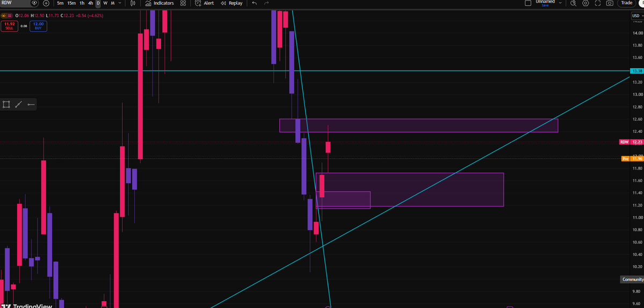Switch to the 15m timeframe
The height and width of the screenshot is (308, 644).
click(71, 3)
